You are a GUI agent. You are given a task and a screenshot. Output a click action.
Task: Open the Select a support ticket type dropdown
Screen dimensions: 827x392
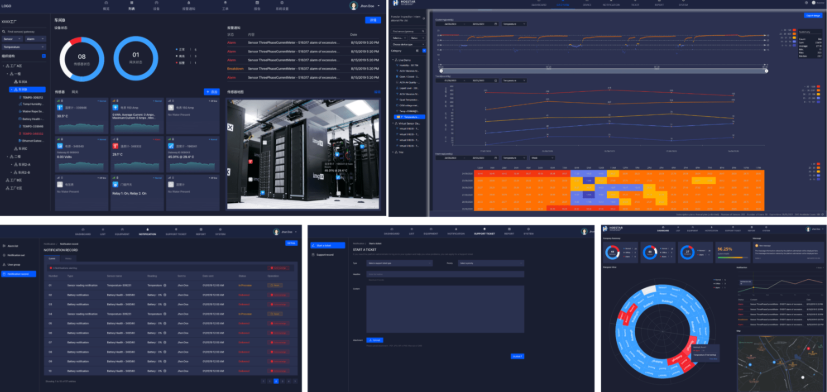399,263
